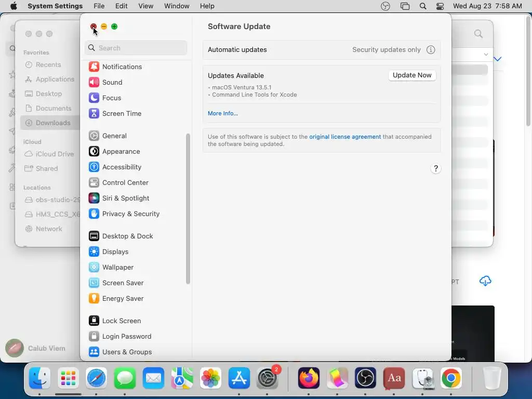The height and width of the screenshot is (399, 532).
Task: Open the View menu
Action: (145, 6)
